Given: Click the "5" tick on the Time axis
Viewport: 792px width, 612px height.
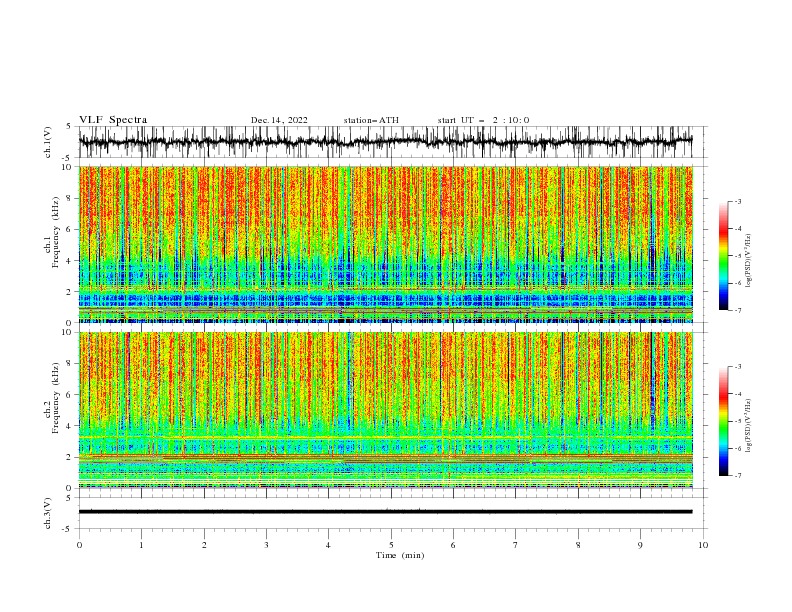Looking at the screenshot, I should point(391,545).
